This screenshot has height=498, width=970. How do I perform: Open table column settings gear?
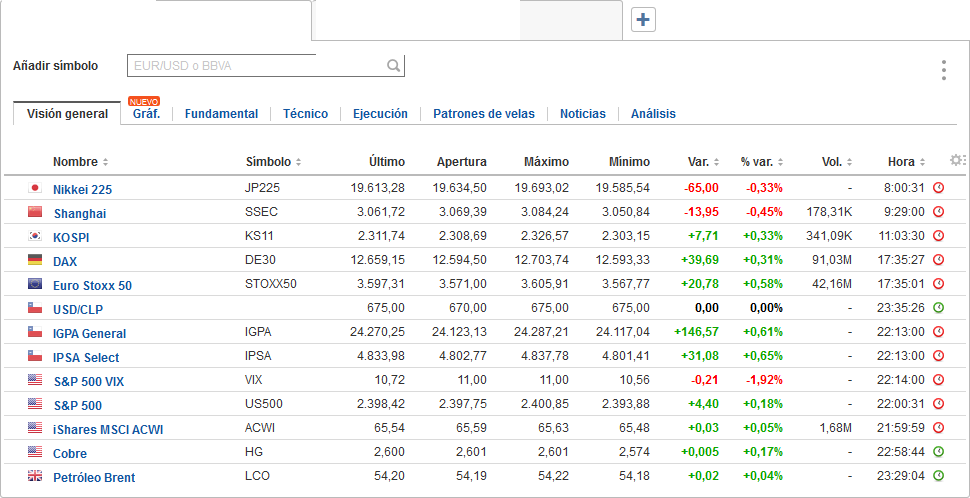click(957, 160)
